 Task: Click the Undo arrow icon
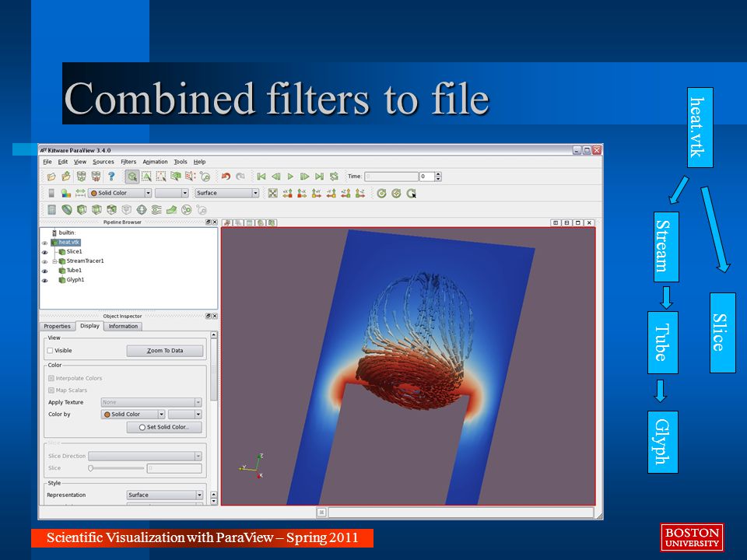226,177
